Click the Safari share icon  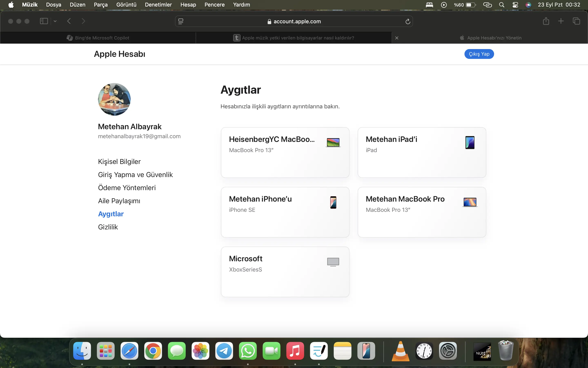(546, 21)
